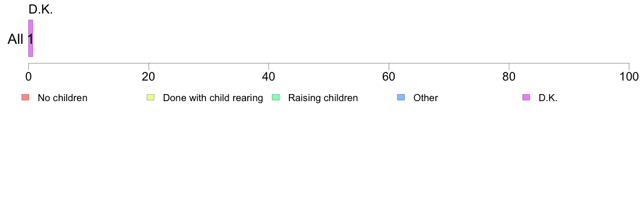Click the value '1' over the bar
This screenshot has height=199, width=644.
30,39
